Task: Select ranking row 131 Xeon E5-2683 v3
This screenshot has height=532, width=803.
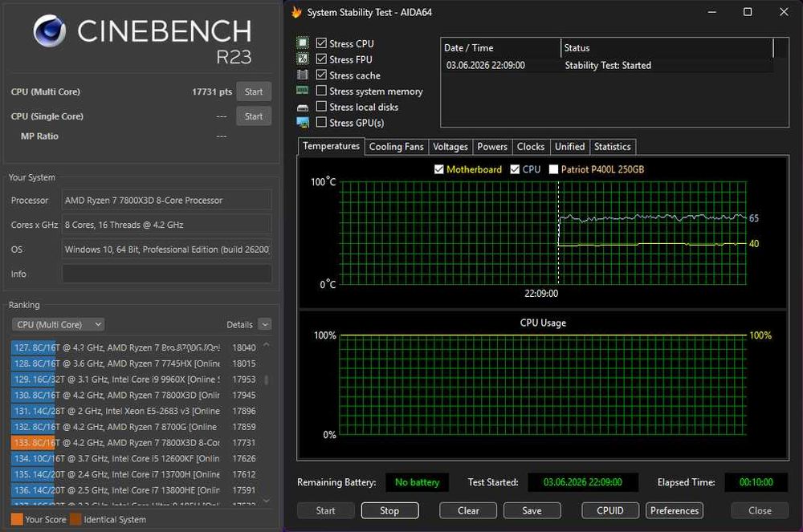Action: pos(134,411)
